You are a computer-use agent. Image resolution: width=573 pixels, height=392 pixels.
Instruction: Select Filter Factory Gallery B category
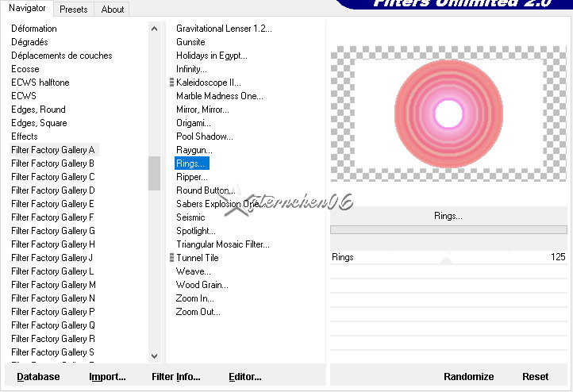[x=53, y=163]
